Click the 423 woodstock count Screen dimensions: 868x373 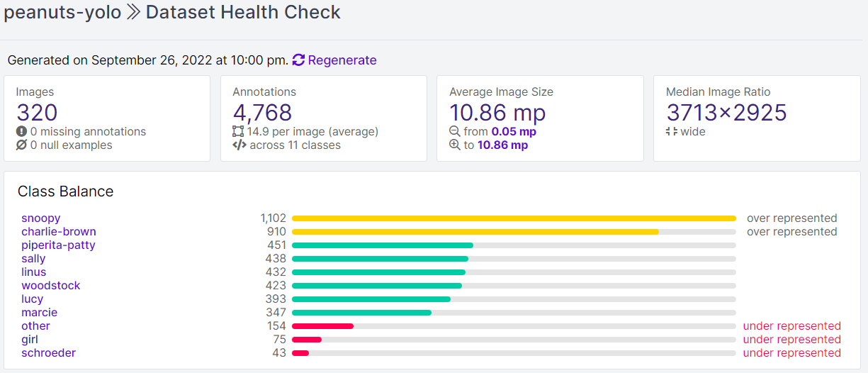[276, 286]
